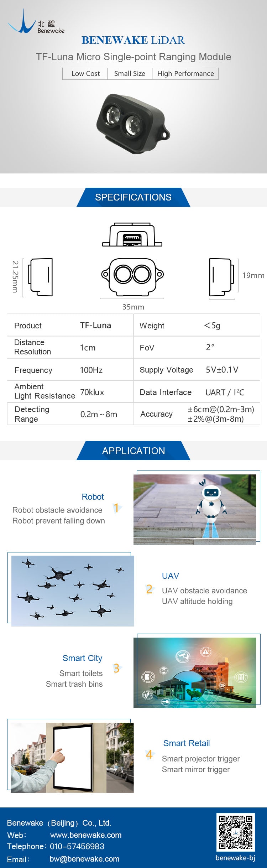Click the left side-view drawing near 21.25mm
The width and height of the screenshot is (267, 868).
pyautogui.click(x=40, y=277)
